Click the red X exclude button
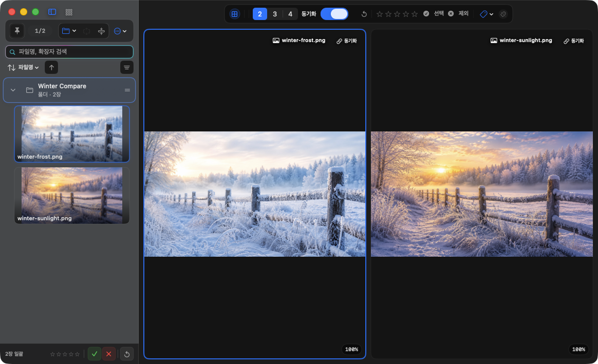Image resolution: width=598 pixels, height=364 pixels. click(109, 354)
